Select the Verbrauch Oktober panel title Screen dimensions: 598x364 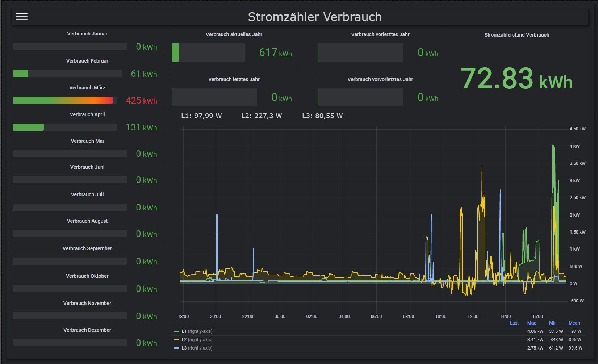tap(87, 276)
